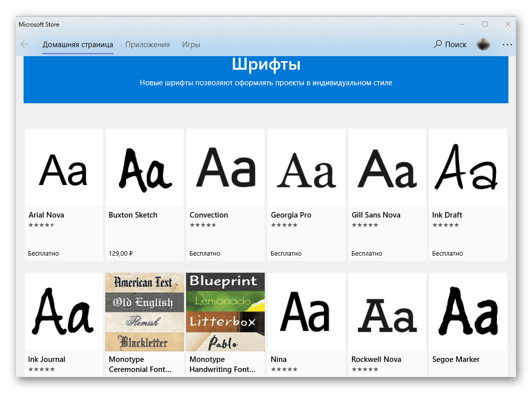Click the star rating of Georgia Pro
This screenshot has width=532, height=393.
pyautogui.click(x=284, y=225)
